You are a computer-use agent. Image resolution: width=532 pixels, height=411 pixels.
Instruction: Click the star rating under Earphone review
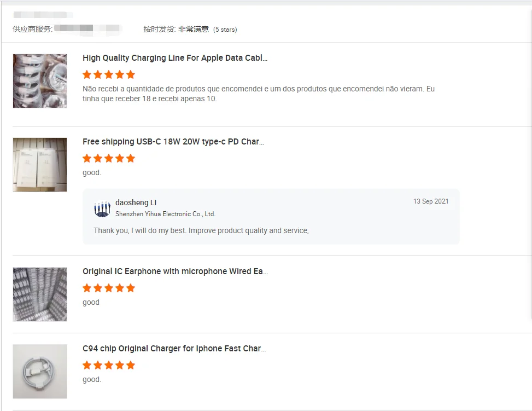109,288
